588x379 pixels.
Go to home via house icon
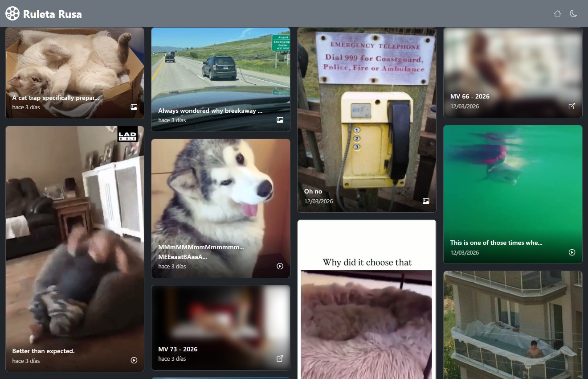click(557, 13)
